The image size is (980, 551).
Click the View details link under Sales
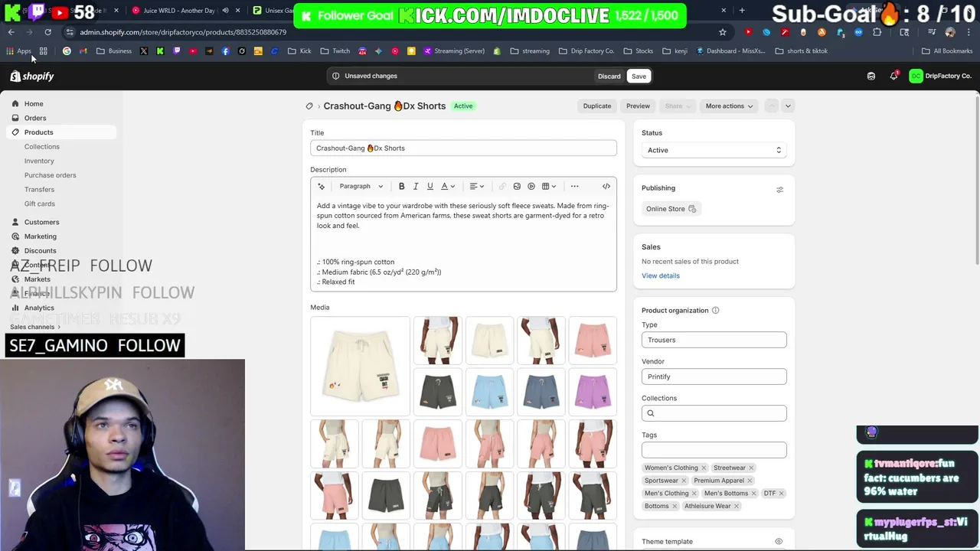pos(661,275)
